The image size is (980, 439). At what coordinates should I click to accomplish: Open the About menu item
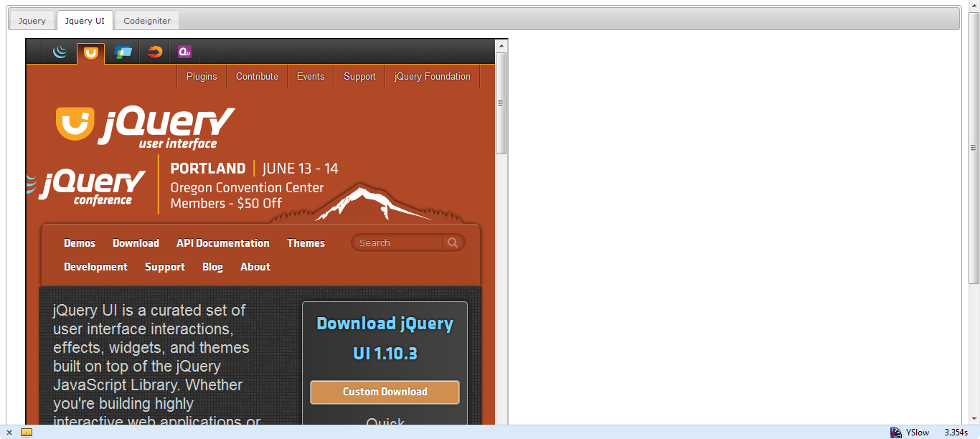tap(255, 267)
